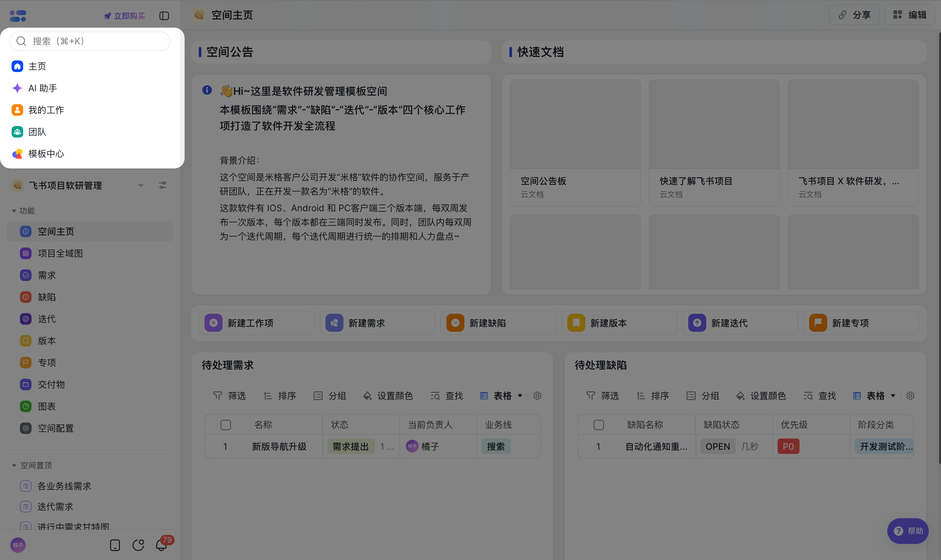941x560 pixels.
Task: Open 设置颜色 in 待处理缺陷
Action: click(x=761, y=396)
